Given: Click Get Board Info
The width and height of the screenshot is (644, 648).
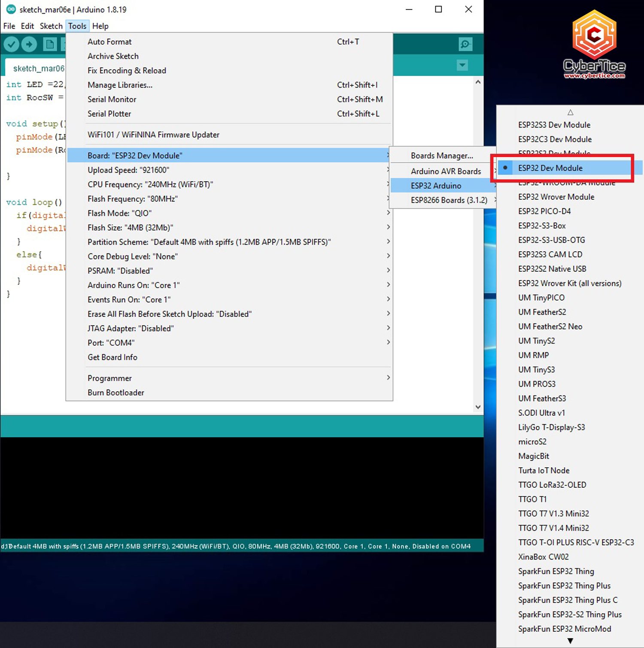Looking at the screenshot, I should [x=112, y=357].
